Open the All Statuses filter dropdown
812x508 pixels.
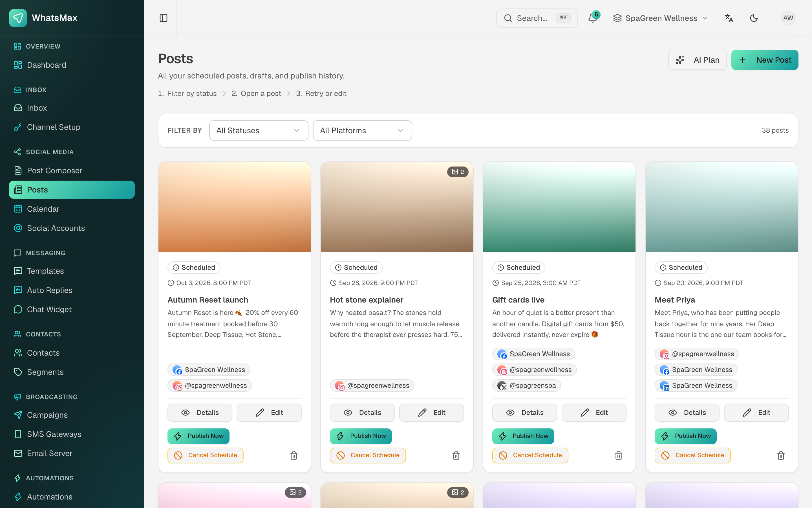[259, 130]
